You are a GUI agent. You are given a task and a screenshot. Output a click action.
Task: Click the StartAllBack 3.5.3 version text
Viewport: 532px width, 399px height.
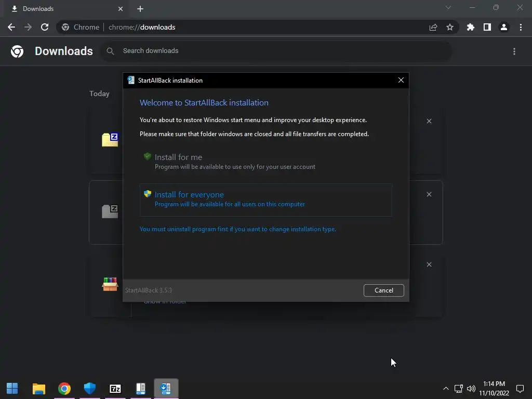148,290
